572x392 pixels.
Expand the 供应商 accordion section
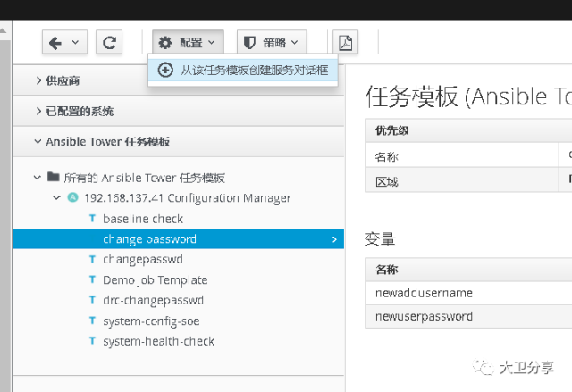point(179,80)
